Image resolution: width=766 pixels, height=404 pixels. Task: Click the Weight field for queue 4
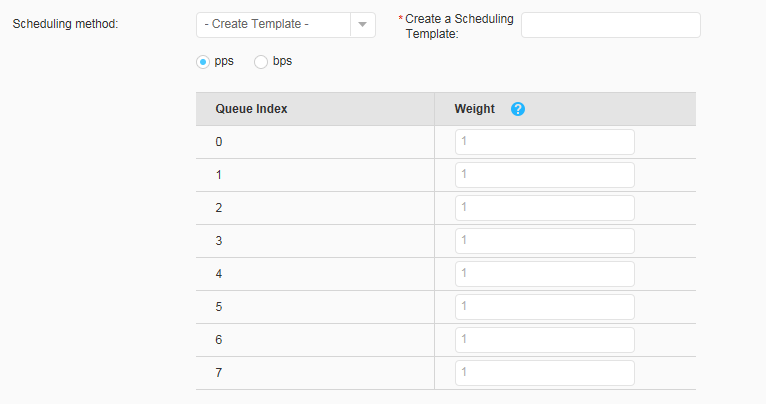(545, 274)
